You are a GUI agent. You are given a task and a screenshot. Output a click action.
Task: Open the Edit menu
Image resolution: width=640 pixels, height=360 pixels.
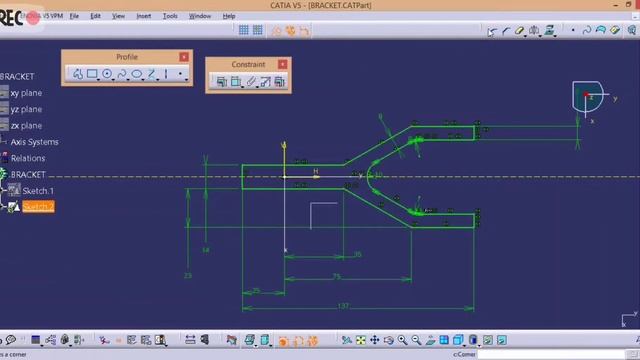(x=95, y=16)
